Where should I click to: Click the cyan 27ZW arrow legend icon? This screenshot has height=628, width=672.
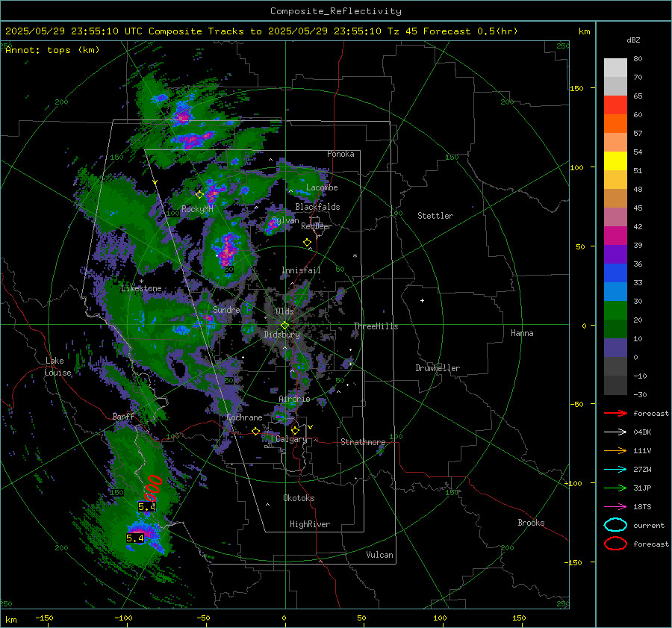coord(615,469)
